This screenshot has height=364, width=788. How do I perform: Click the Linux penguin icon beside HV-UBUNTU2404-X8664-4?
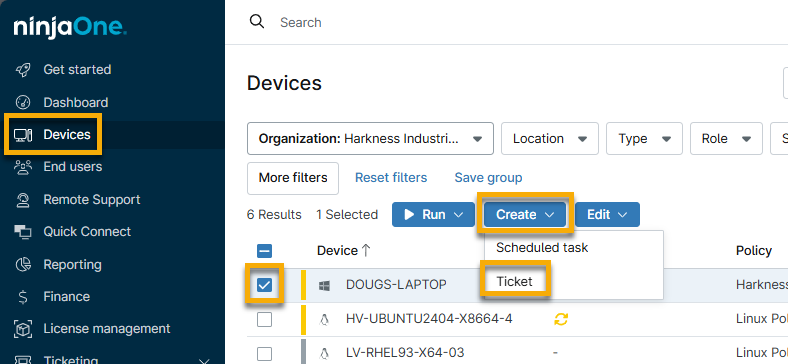(x=325, y=319)
